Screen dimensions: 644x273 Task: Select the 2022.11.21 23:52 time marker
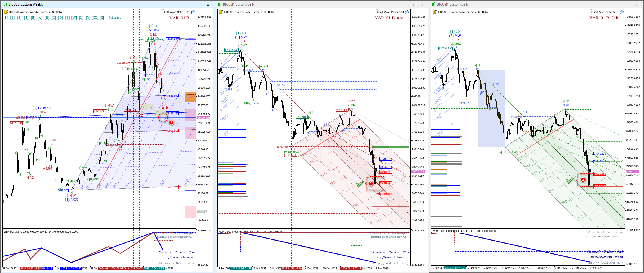pos(71,268)
